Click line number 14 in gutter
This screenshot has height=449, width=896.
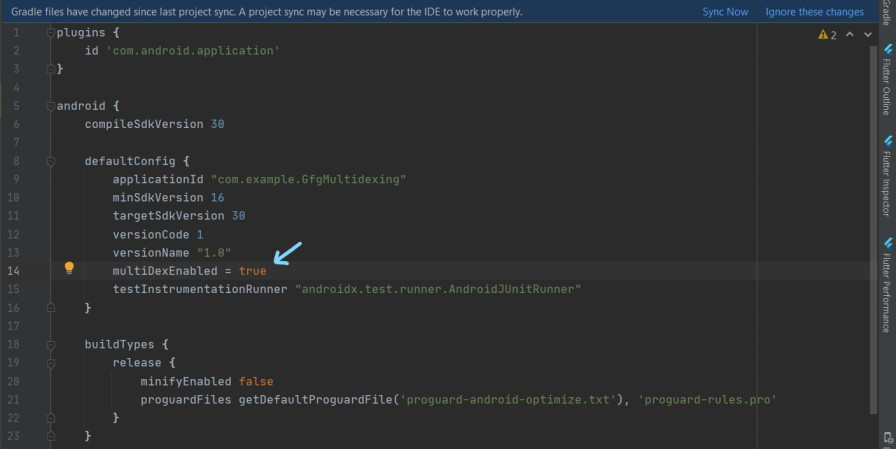[x=13, y=271]
